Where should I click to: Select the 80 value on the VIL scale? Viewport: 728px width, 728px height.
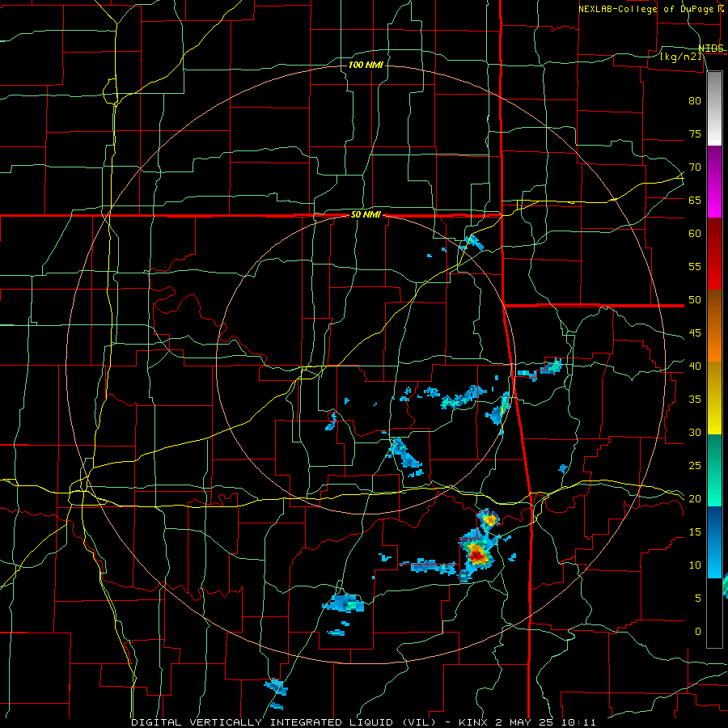tap(695, 101)
